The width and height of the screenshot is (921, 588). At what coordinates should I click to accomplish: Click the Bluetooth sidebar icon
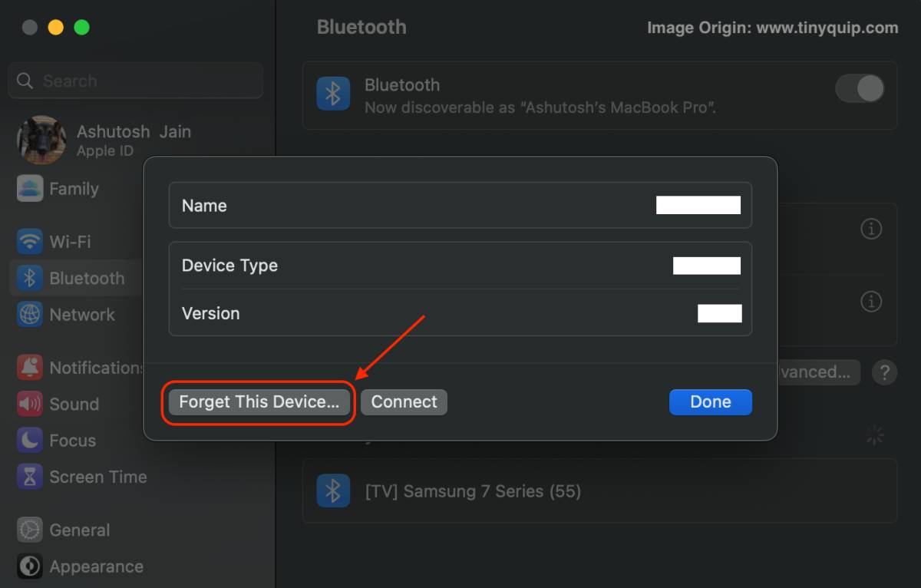pyautogui.click(x=30, y=278)
